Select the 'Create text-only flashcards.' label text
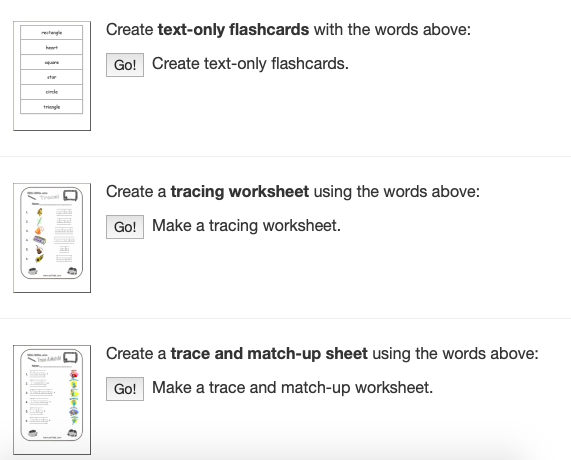Image resolution: width=571 pixels, height=460 pixels. (250, 64)
